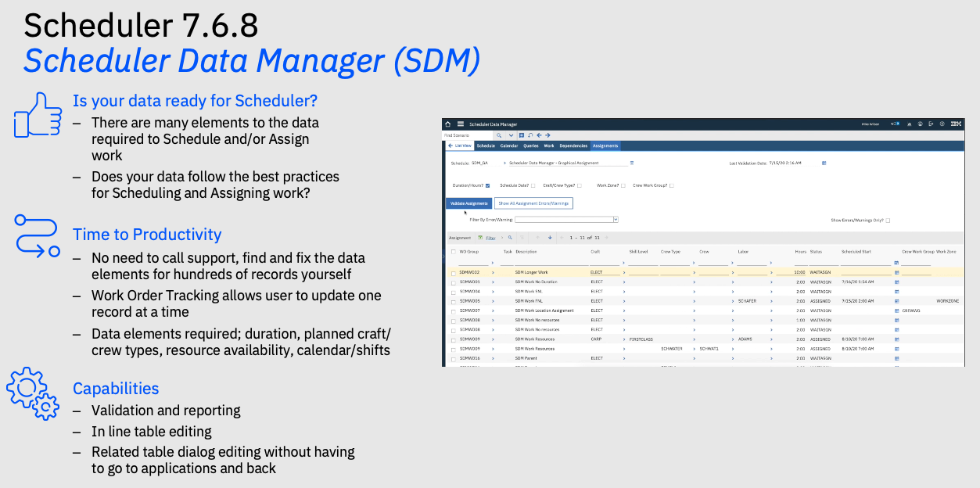
Task: Open Crew Type lookup chevron next to SCHWATER
Action: (x=695, y=349)
